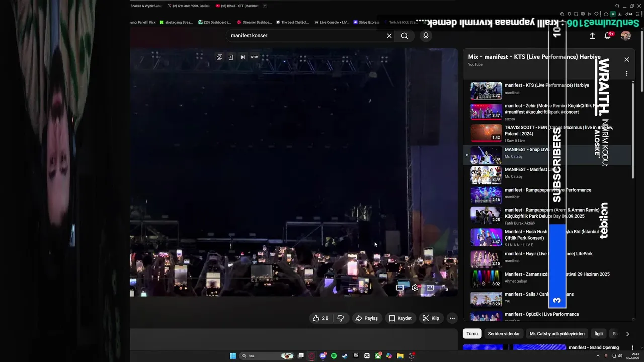The width and height of the screenshot is (644, 362).
Task: Toggle subtitles on the video player
Action: pyautogui.click(x=400, y=288)
